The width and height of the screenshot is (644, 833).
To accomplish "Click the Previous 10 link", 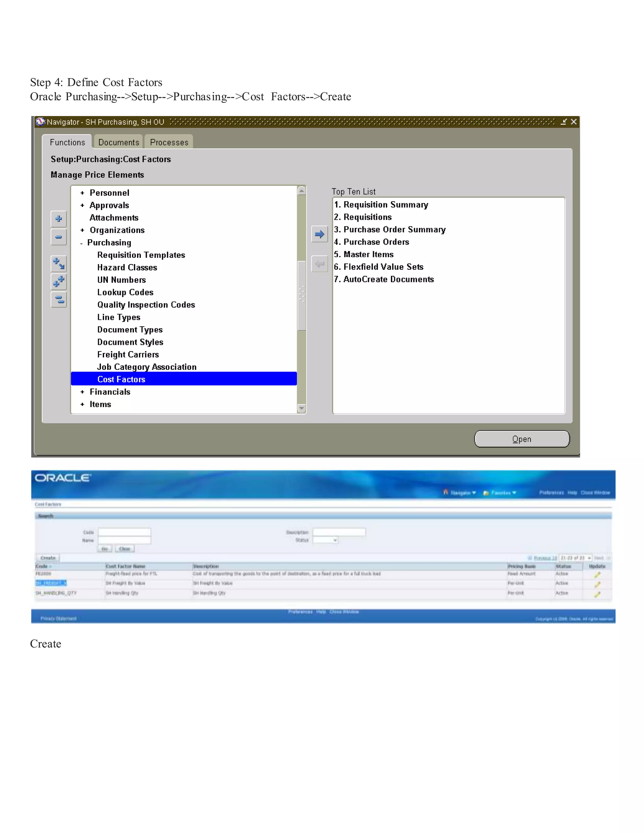I will click(x=545, y=558).
